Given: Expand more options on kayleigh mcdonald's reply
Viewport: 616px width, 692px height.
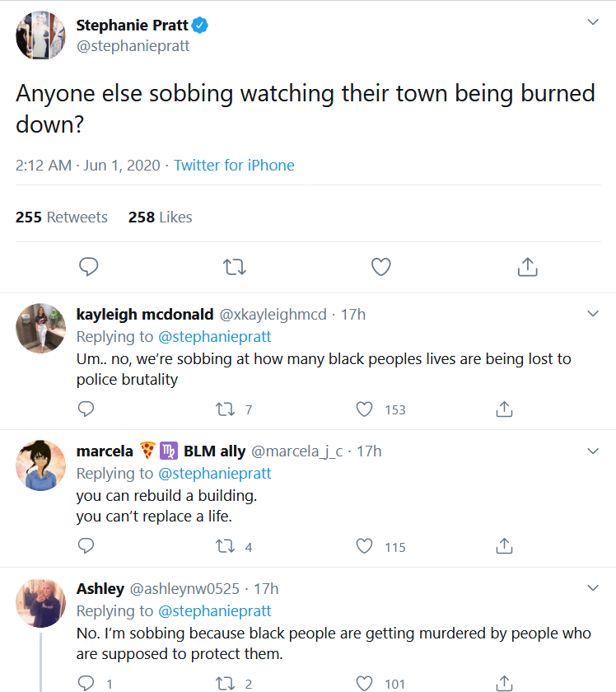Looking at the screenshot, I should coord(592,314).
